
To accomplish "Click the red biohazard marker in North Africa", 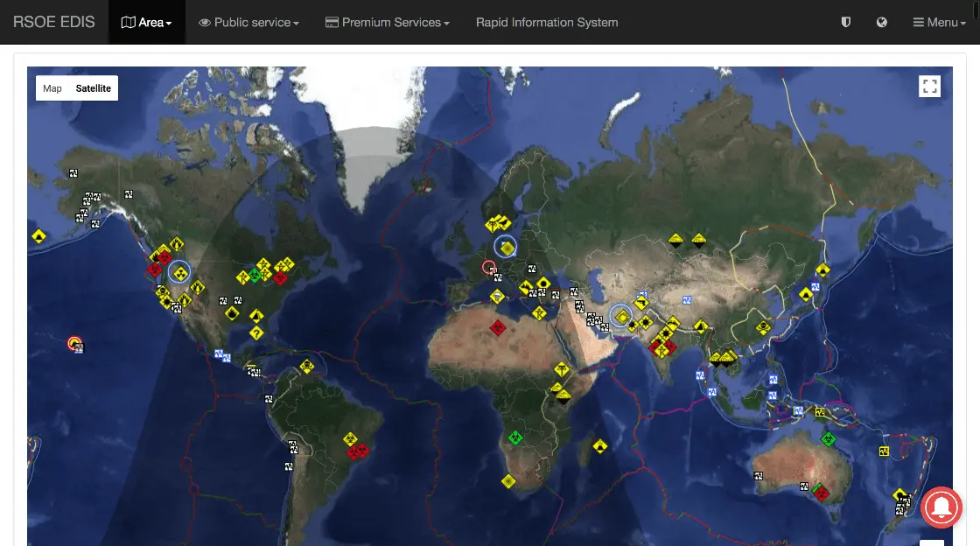I will click(498, 328).
